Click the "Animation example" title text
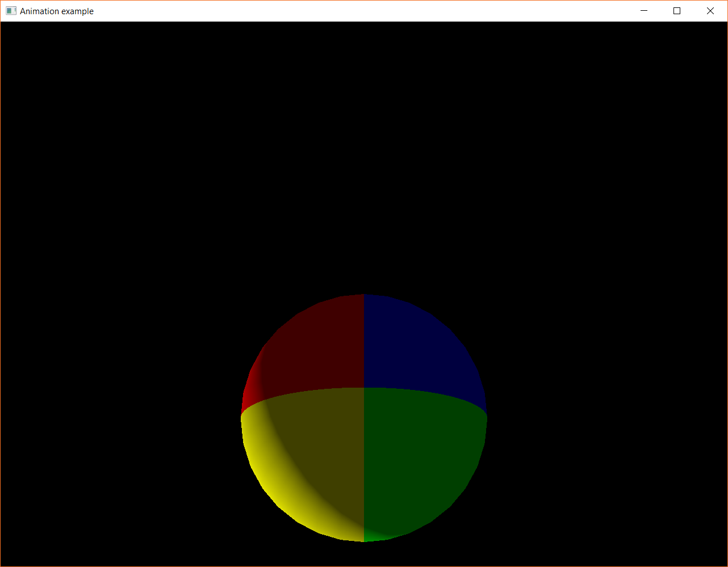Screen dimensions: 728x567 tap(57, 11)
